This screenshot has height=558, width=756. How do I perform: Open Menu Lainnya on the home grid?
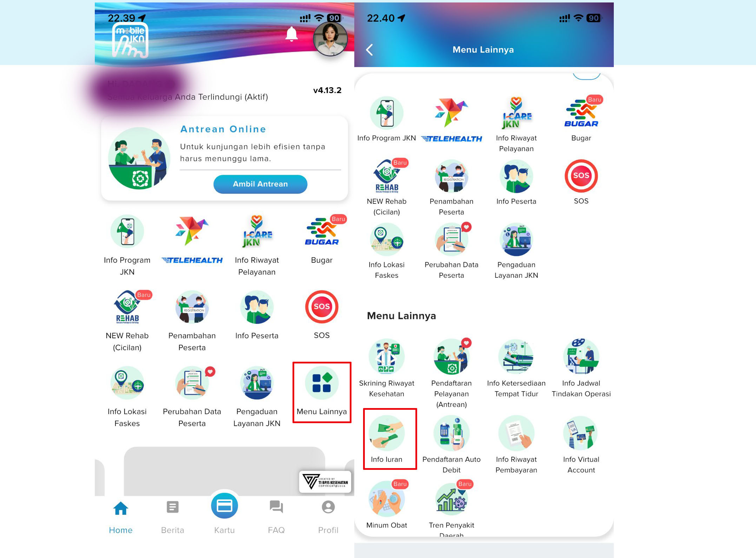(322, 392)
